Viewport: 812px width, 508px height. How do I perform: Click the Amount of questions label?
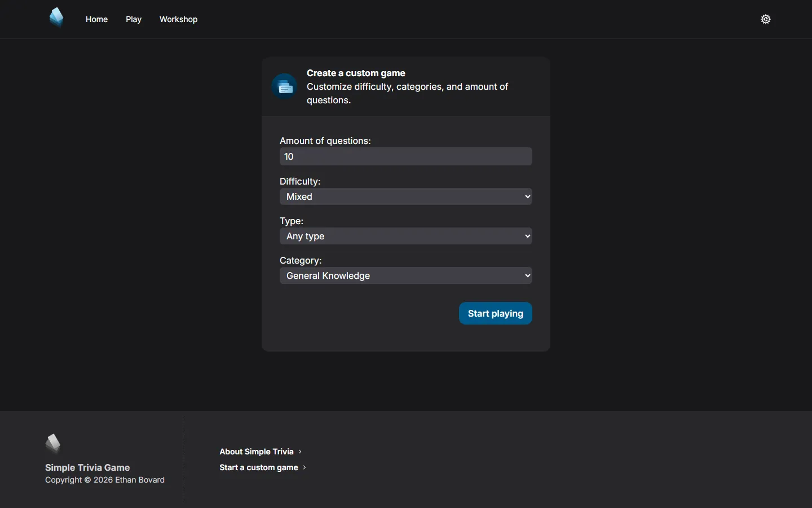coord(325,141)
